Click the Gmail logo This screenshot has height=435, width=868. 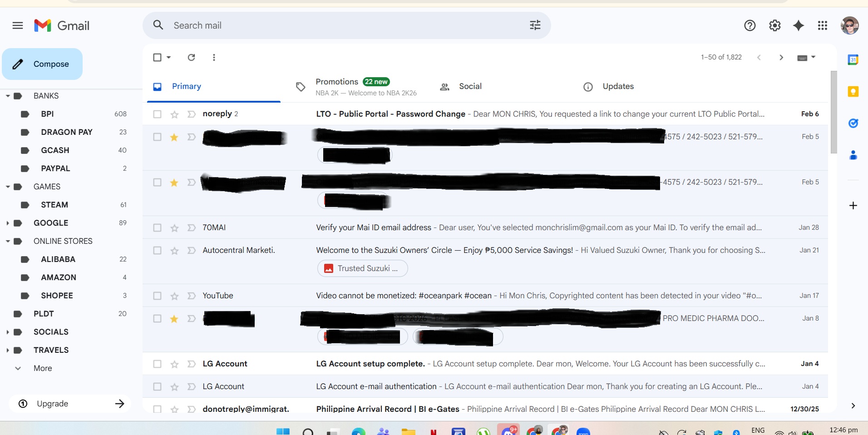pos(62,25)
